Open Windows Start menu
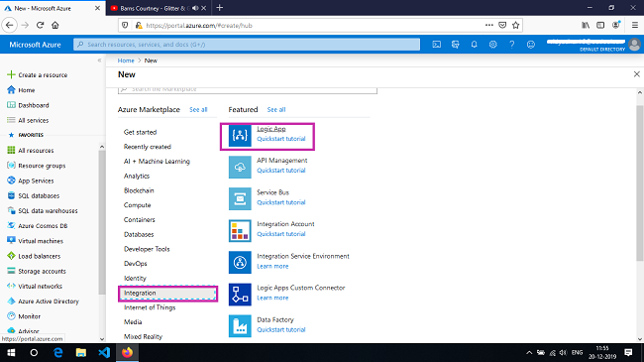Image resolution: width=644 pixels, height=362 pixels. (x=11, y=352)
